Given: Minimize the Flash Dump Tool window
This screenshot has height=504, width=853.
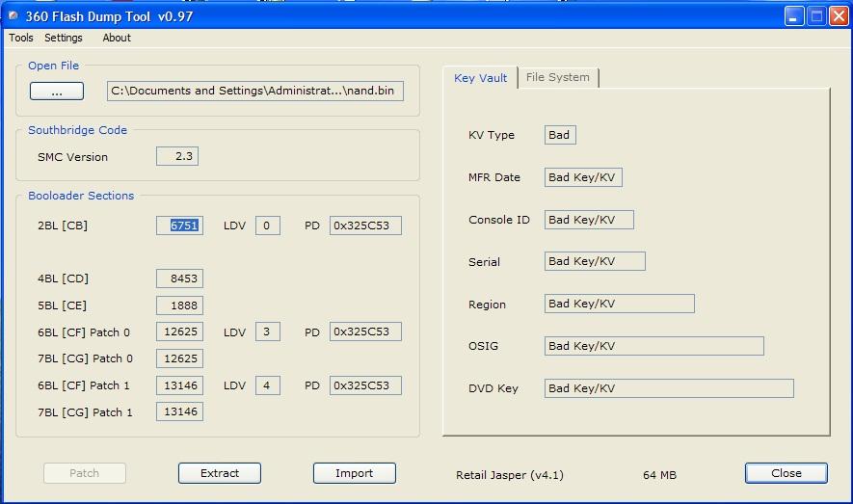Looking at the screenshot, I should [x=793, y=15].
